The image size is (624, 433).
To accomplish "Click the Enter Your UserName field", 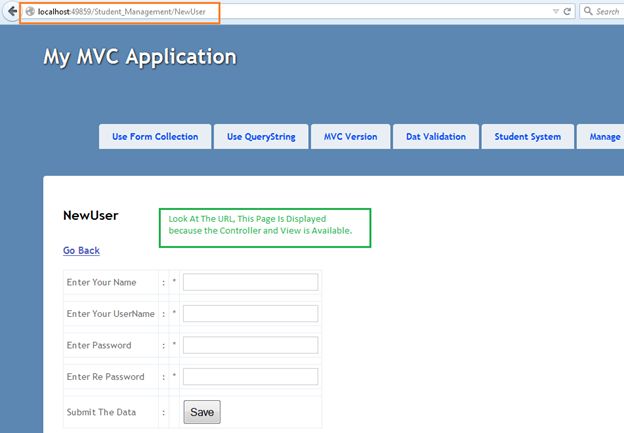I will 250,314.
